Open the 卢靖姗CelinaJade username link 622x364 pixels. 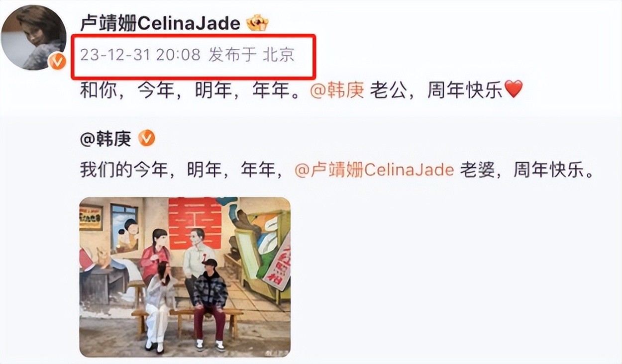pos(161,23)
